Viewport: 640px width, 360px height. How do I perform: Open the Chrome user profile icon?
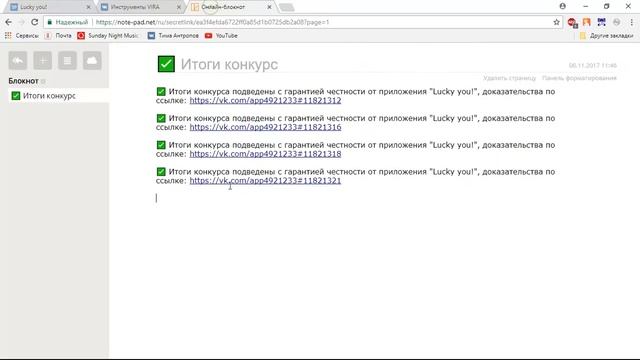[562, 6]
